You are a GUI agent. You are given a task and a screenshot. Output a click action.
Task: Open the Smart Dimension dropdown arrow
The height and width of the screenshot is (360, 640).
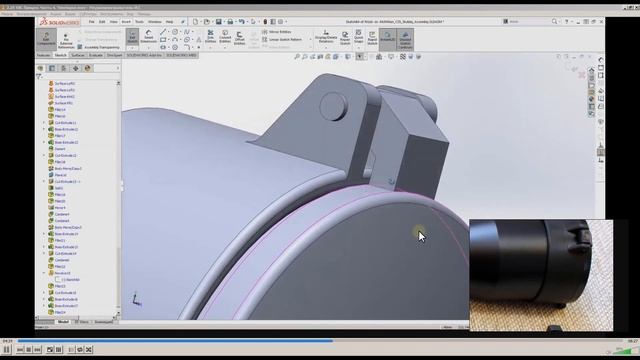coord(149,47)
